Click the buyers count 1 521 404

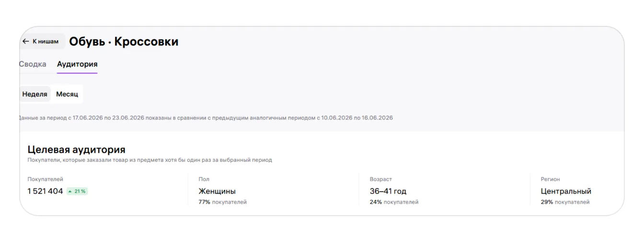pyautogui.click(x=46, y=191)
